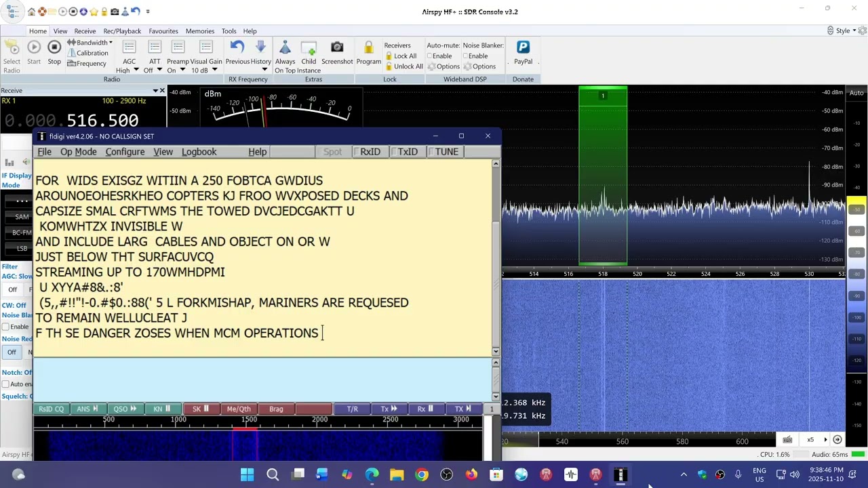Click the fast-forward circle icon near x5

[837, 440]
